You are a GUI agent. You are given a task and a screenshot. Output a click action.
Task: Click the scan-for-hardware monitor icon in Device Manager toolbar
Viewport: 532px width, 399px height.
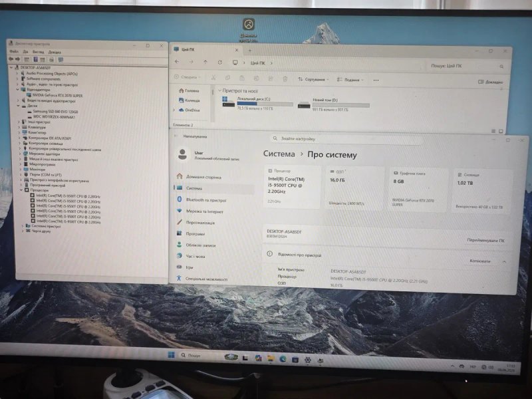coord(61,60)
